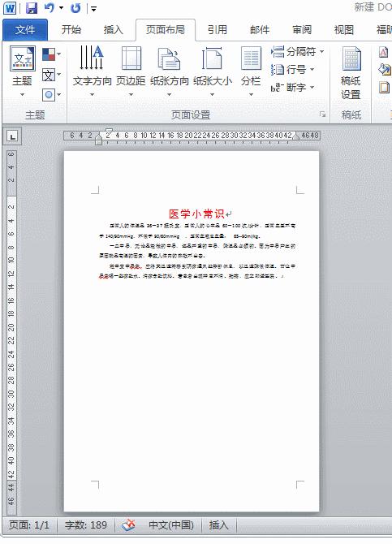Click the right indent marker on horizontal ruler
The height and width of the screenshot is (544, 392).
[x=296, y=137]
